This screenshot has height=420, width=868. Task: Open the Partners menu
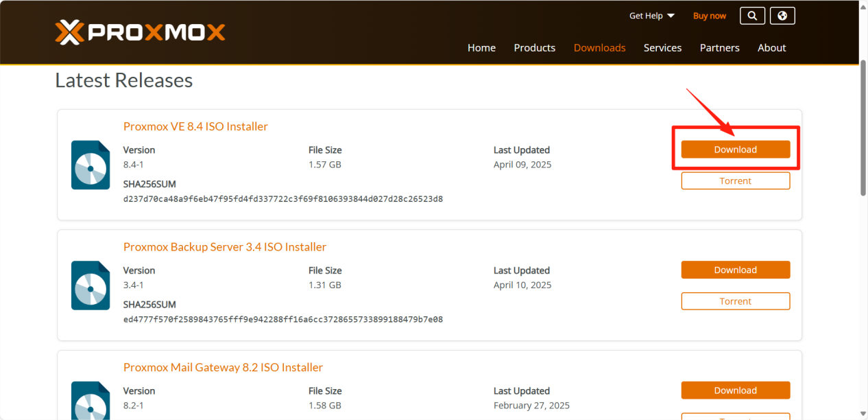click(719, 48)
